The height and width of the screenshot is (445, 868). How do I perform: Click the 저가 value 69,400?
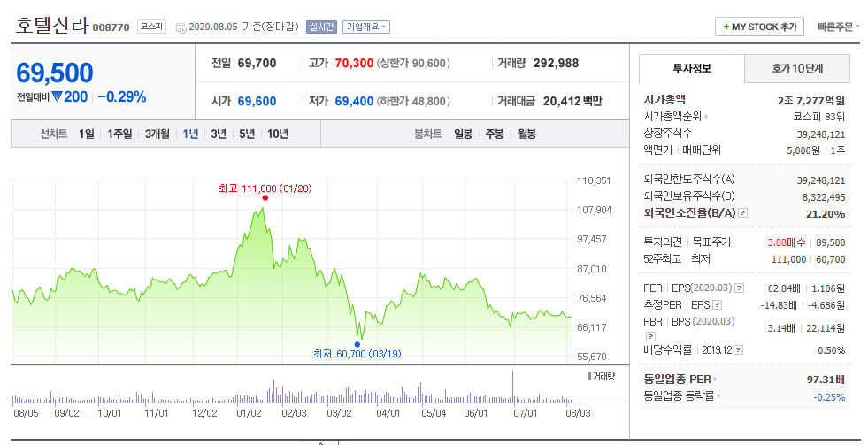pos(354,101)
